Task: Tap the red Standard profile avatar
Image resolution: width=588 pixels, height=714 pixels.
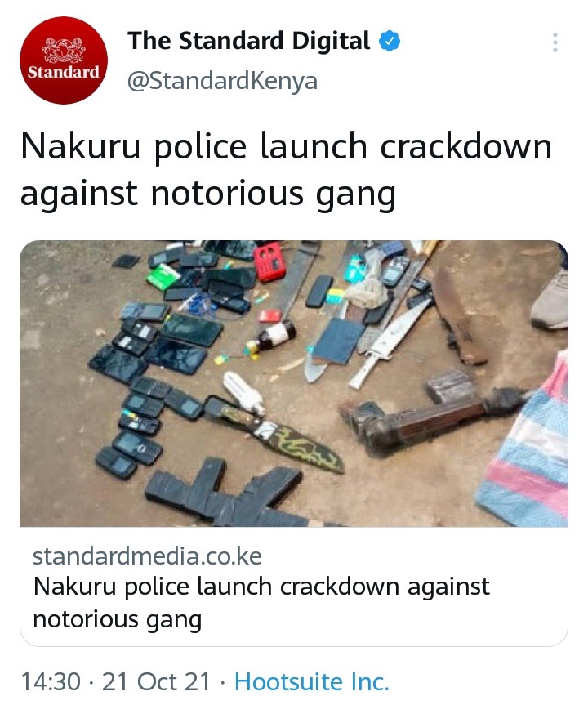Action: pyautogui.click(x=64, y=60)
